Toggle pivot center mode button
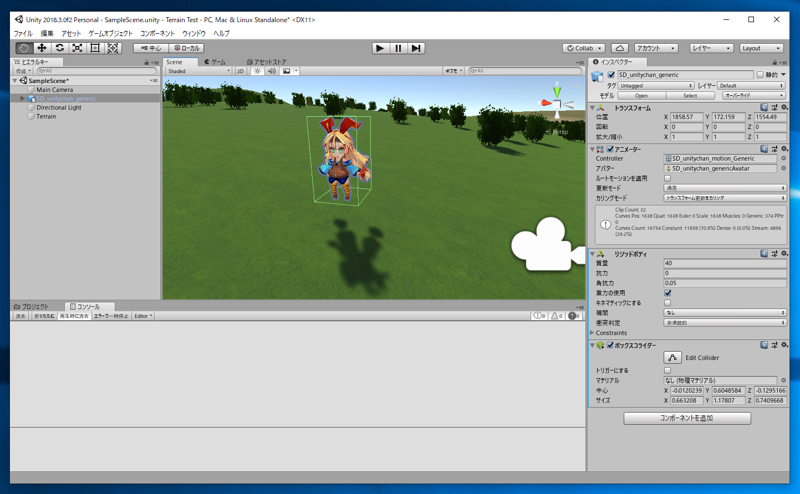The width and height of the screenshot is (800, 494). tap(151, 48)
